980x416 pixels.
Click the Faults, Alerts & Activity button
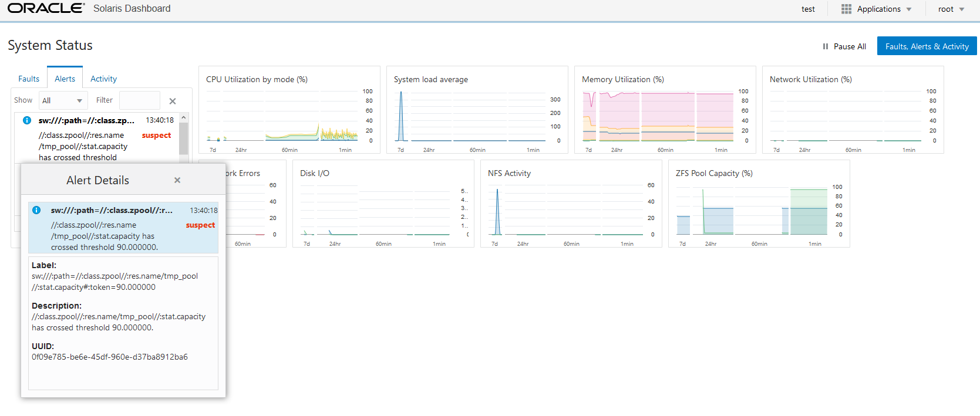click(927, 46)
